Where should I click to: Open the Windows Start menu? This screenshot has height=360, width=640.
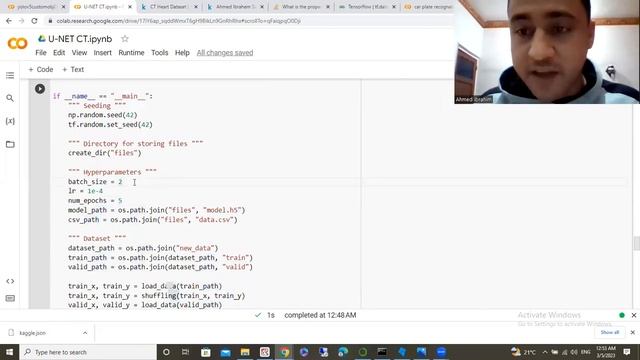(x=9, y=352)
